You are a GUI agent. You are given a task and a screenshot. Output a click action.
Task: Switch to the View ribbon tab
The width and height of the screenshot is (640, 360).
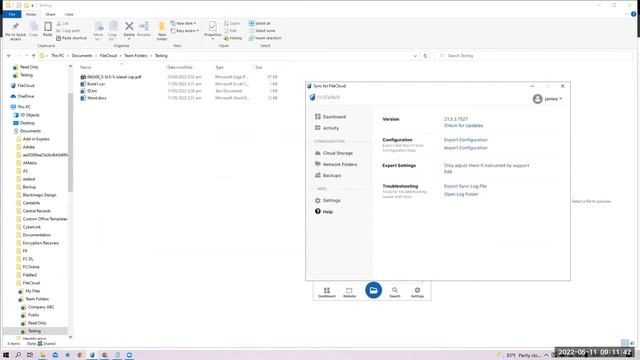[69, 14]
